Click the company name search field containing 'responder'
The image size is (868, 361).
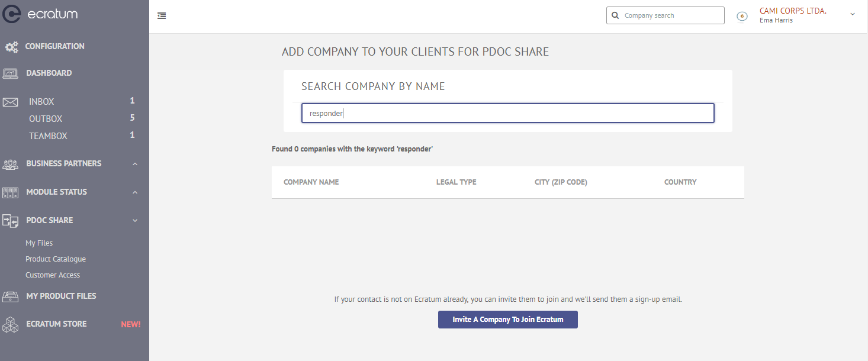(508, 114)
